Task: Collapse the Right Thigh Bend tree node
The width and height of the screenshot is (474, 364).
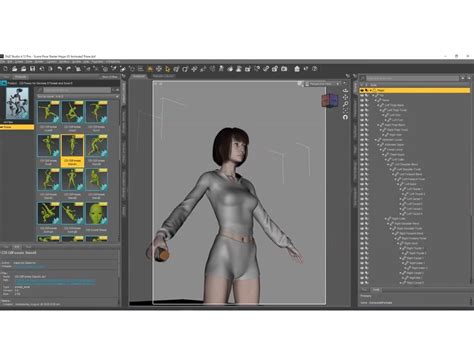Action: [379, 125]
